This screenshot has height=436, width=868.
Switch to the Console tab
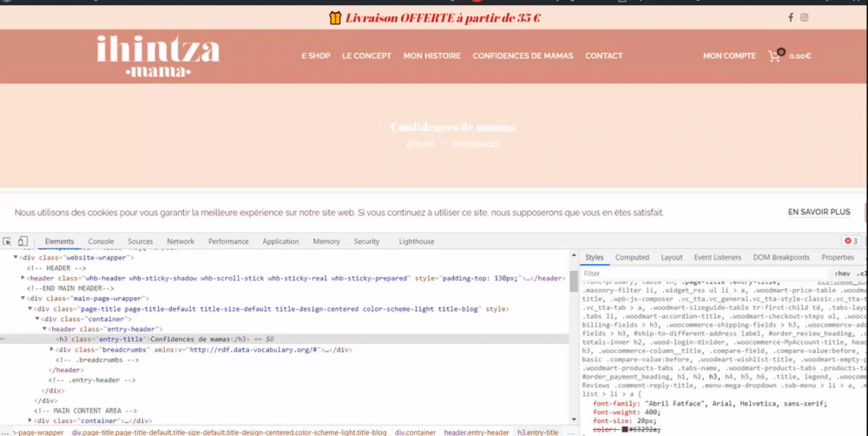coord(101,241)
